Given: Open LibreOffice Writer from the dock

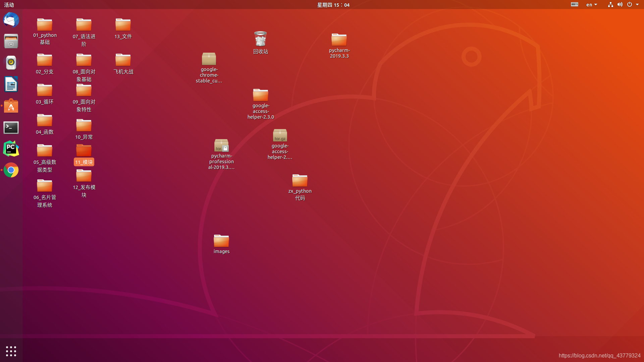Looking at the screenshot, I should [x=11, y=84].
